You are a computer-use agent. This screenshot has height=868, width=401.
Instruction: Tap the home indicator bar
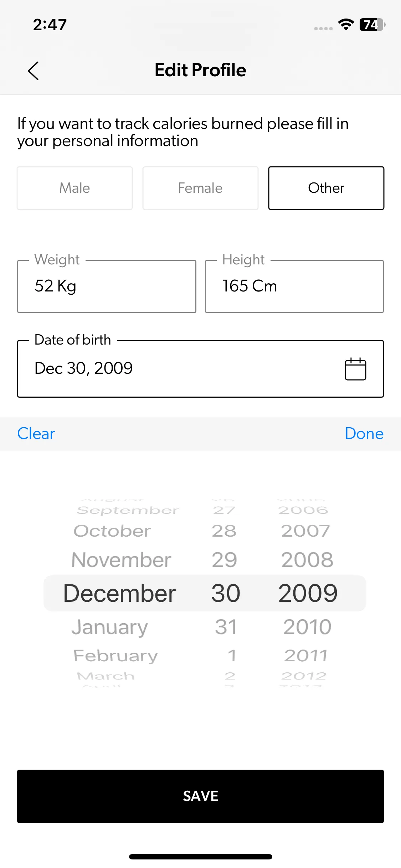200,857
